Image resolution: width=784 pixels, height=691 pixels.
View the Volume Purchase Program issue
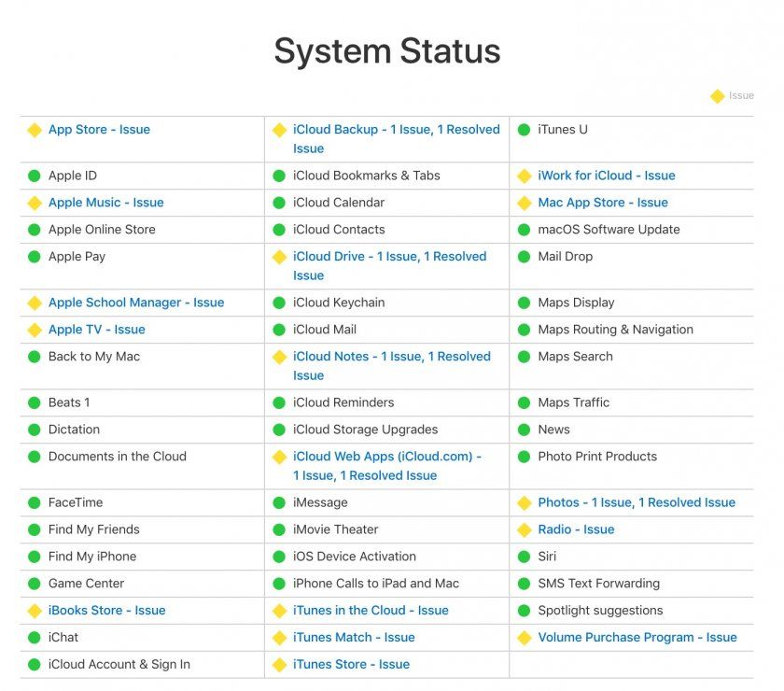(x=637, y=638)
